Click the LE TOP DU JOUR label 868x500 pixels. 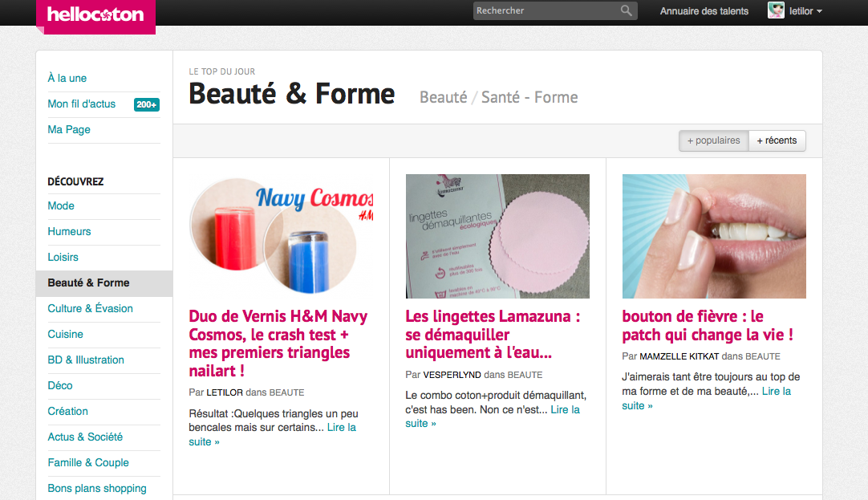click(x=222, y=71)
